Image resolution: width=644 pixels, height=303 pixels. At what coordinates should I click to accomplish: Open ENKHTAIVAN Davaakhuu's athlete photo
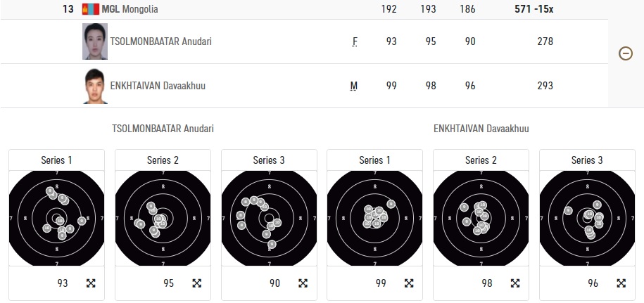(x=95, y=86)
